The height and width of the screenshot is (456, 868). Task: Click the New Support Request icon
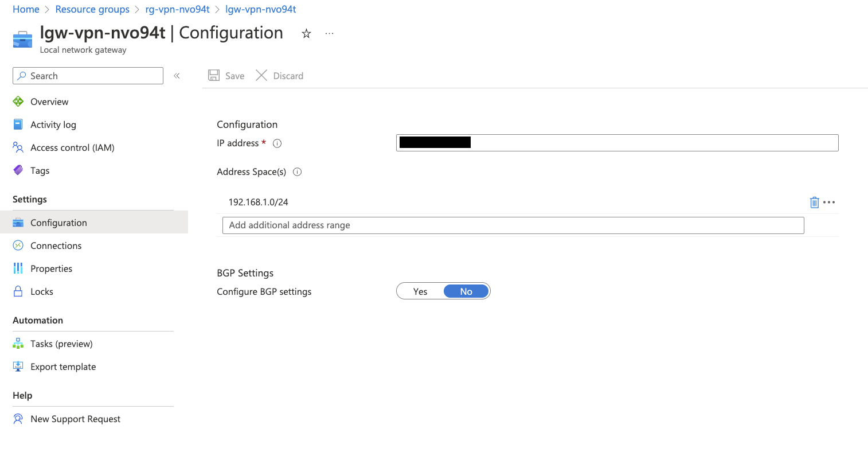click(18, 419)
